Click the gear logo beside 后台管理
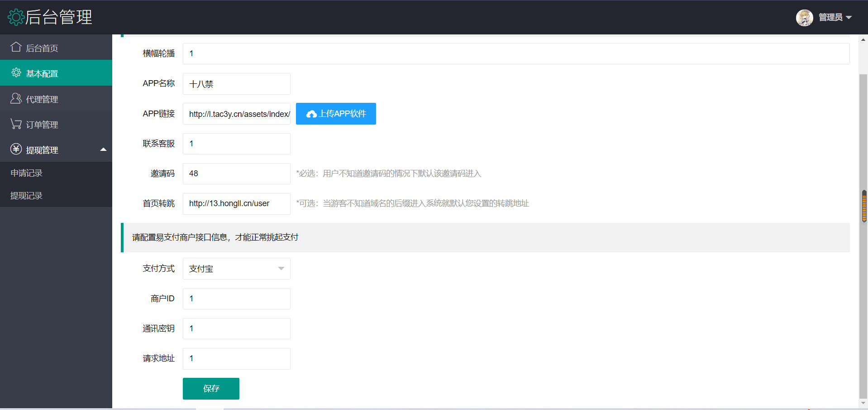868x410 pixels. click(16, 17)
